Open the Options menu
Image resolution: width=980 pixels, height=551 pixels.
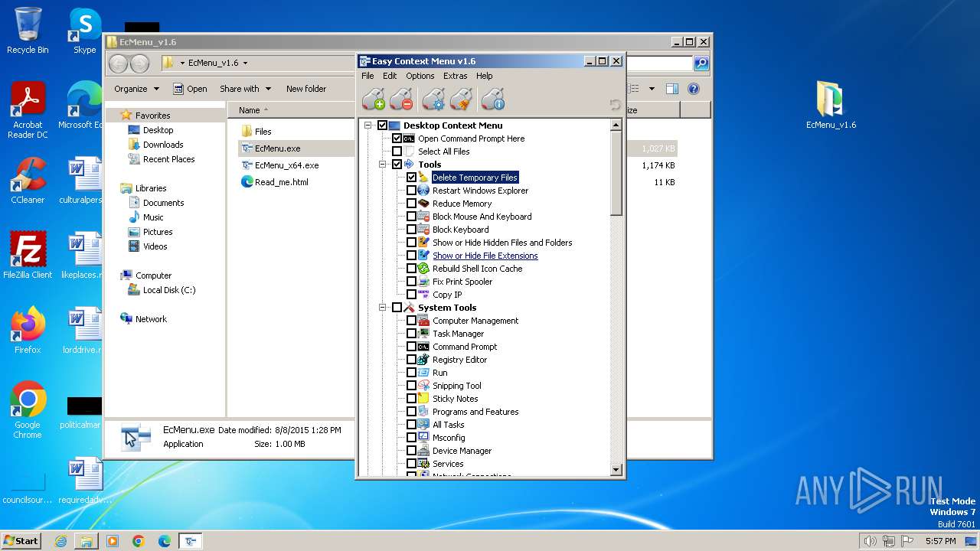[x=420, y=76]
